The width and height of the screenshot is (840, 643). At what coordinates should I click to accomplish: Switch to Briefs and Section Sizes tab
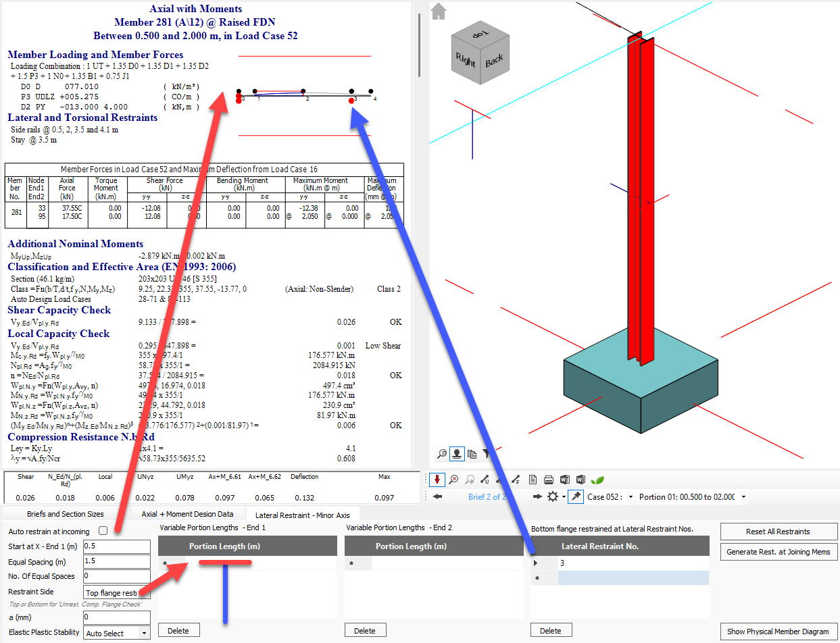[66, 515]
